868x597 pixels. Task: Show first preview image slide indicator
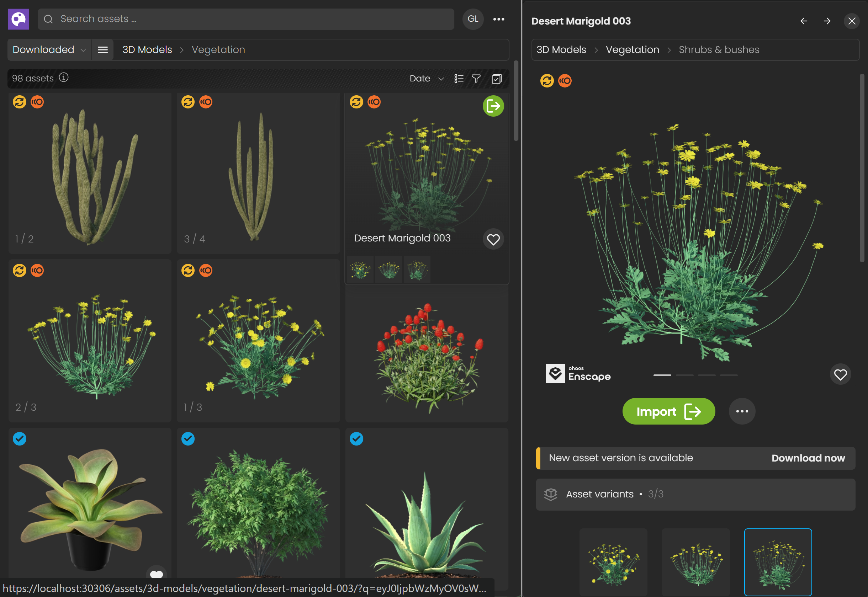click(x=662, y=375)
